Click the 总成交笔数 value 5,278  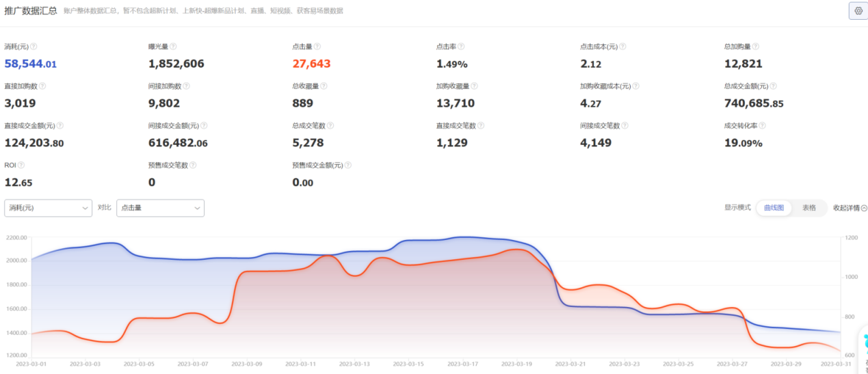pos(308,143)
